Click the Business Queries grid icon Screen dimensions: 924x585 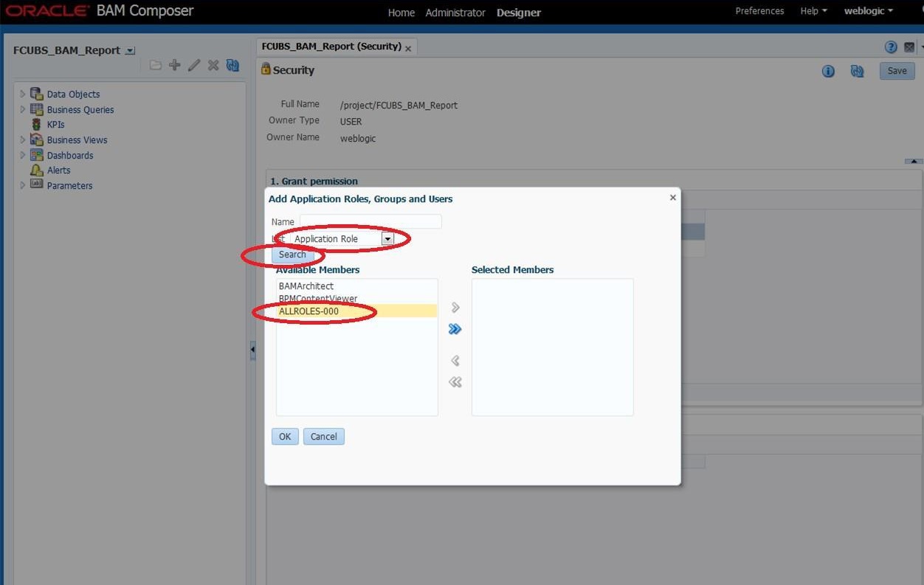[36, 109]
